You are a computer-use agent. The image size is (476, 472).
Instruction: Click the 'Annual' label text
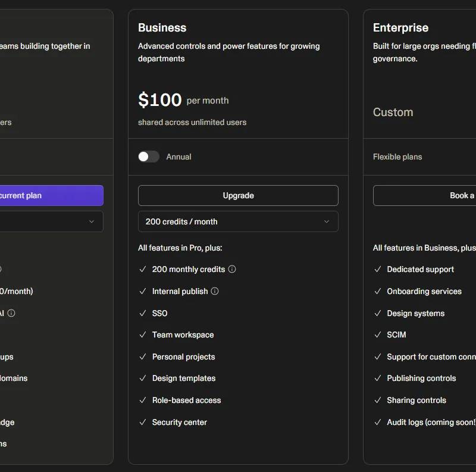point(179,157)
